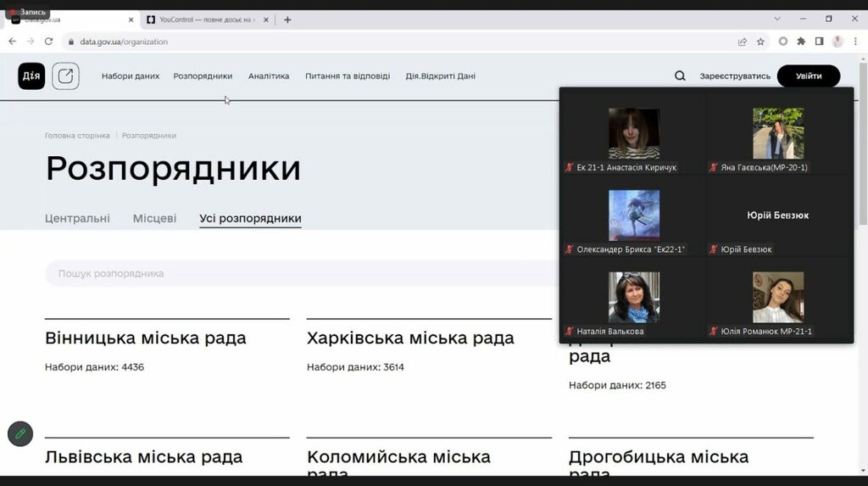The image size is (868, 486).
Task: Open Вінницька міська рада organization
Action: coord(145,338)
